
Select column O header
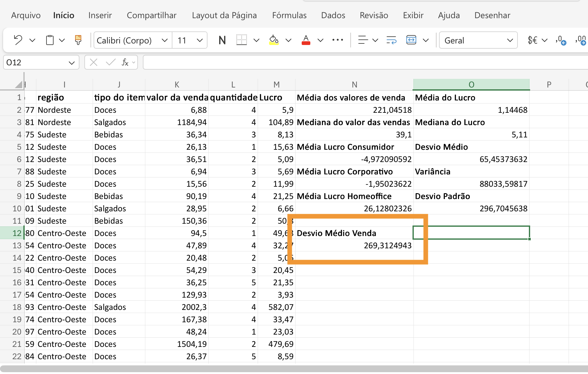[471, 84]
